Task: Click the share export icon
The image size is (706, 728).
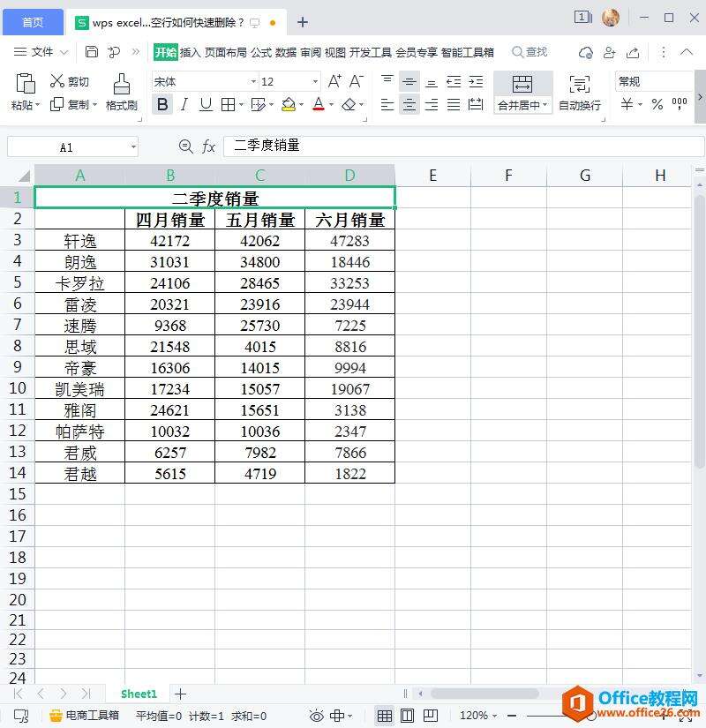Action: click(633, 52)
